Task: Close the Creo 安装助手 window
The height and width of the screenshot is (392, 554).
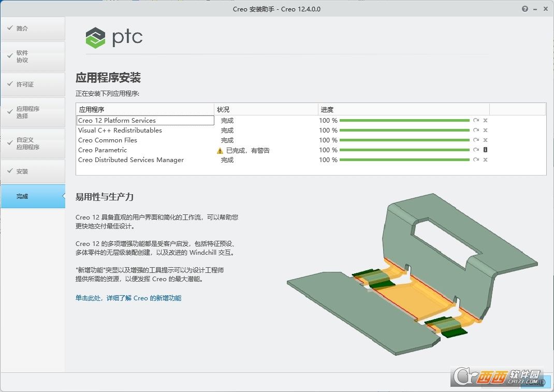Action: (546, 9)
